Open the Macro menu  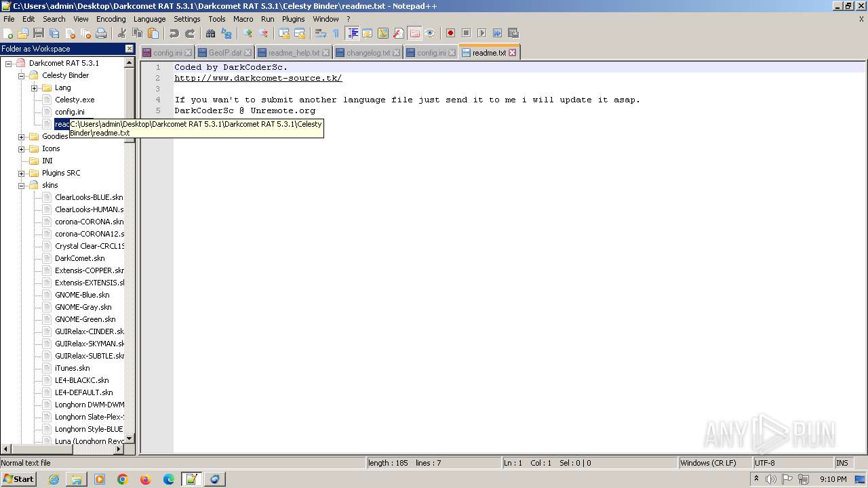(243, 19)
